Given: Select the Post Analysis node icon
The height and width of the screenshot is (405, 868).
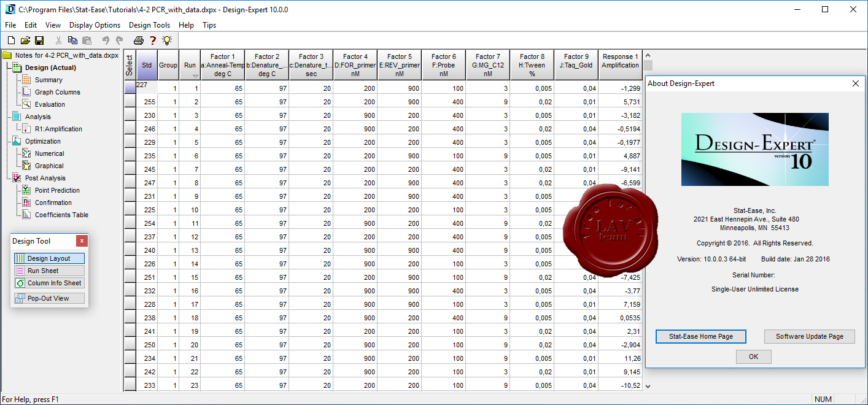Looking at the screenshot, I should coord(17,178).
